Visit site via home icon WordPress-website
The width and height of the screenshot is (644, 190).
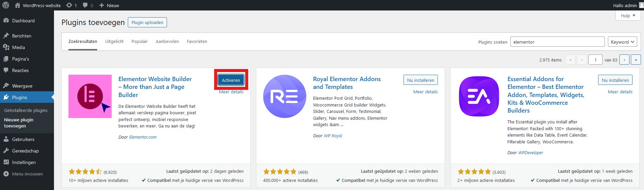click(x=18, y=5)
